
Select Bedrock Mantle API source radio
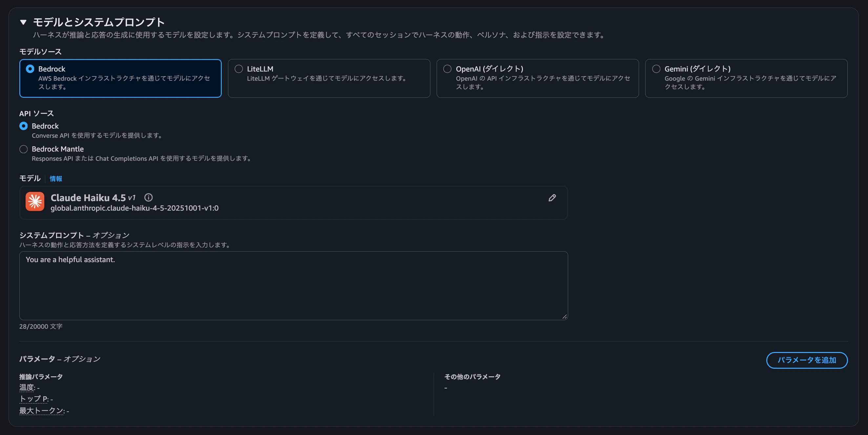point(24,149)
